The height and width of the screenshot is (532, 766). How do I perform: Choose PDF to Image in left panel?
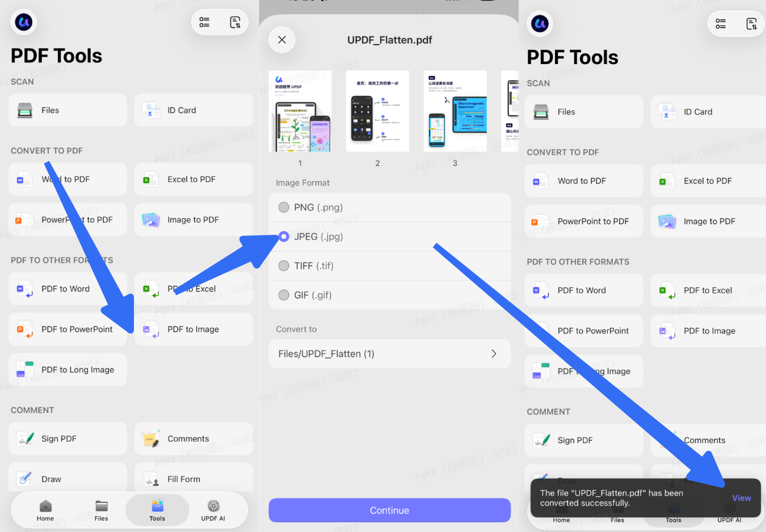[193, 329]
